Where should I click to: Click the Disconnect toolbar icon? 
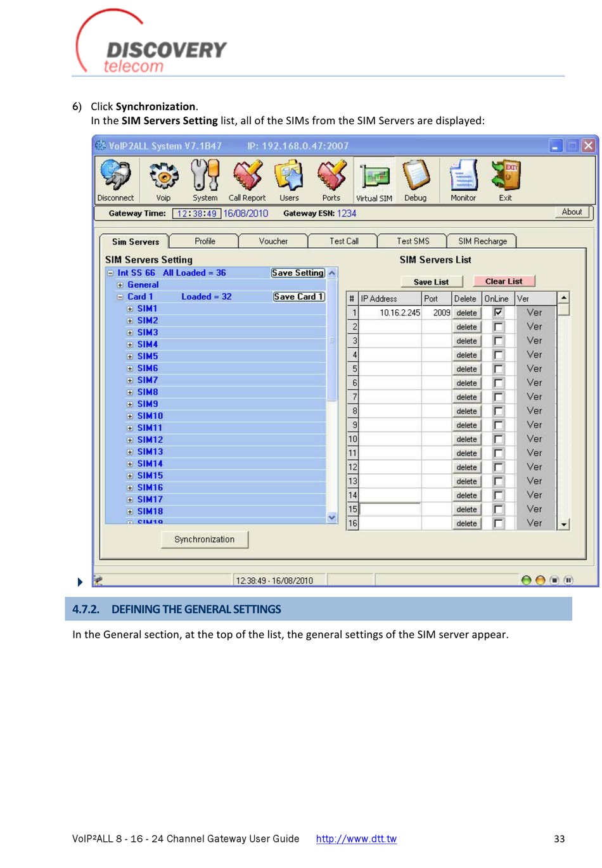115,176
